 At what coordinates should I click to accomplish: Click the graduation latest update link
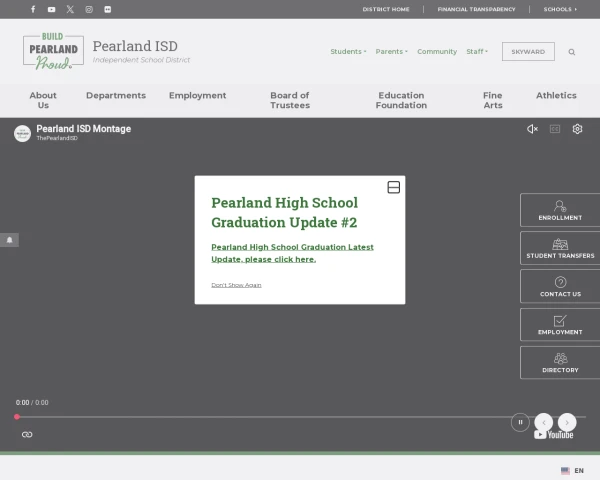click(292, 253)
